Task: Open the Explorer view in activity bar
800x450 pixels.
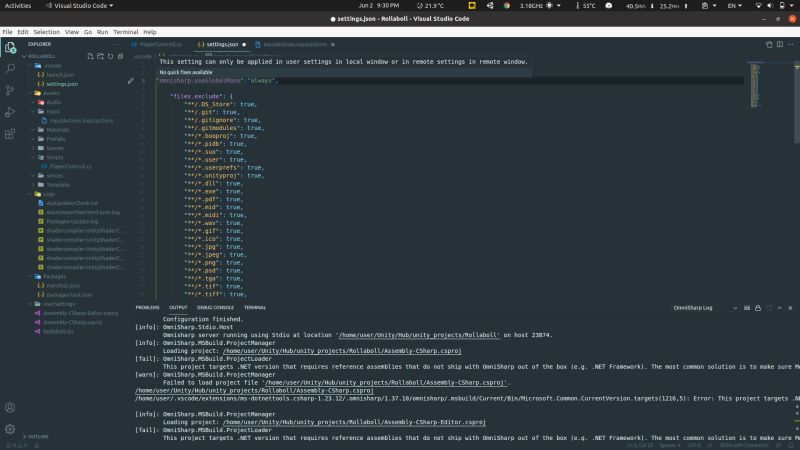Action: pyautogui.click(x=10, y=48)
